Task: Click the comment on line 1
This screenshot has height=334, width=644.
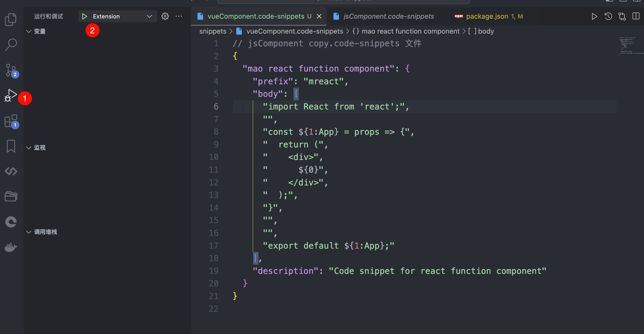Action: [327, 43]
